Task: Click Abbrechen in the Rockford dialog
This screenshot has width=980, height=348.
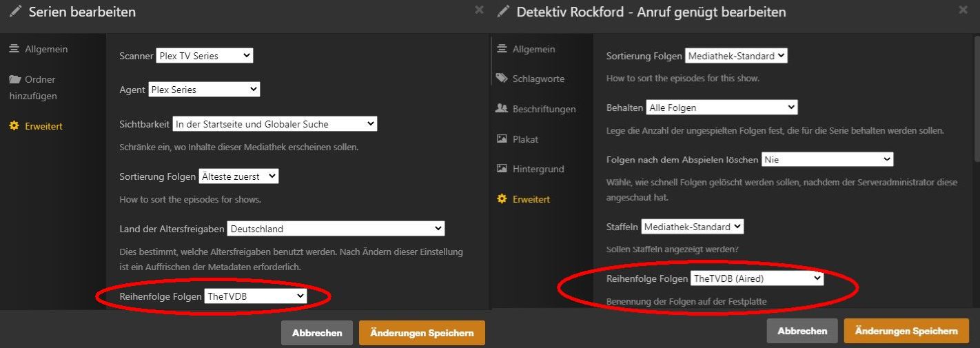Action: [802, 331]
